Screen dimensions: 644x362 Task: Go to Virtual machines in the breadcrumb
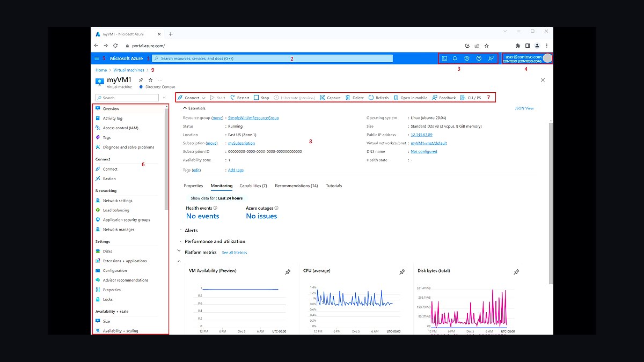pos(129,70)
